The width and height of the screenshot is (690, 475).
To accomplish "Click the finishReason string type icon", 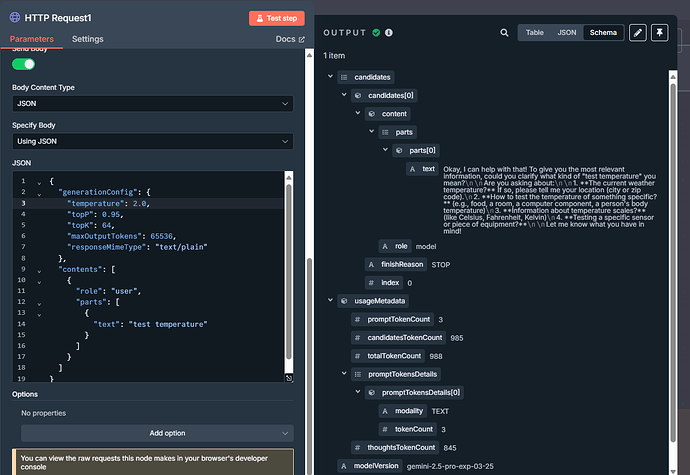I will coord(371,265).
